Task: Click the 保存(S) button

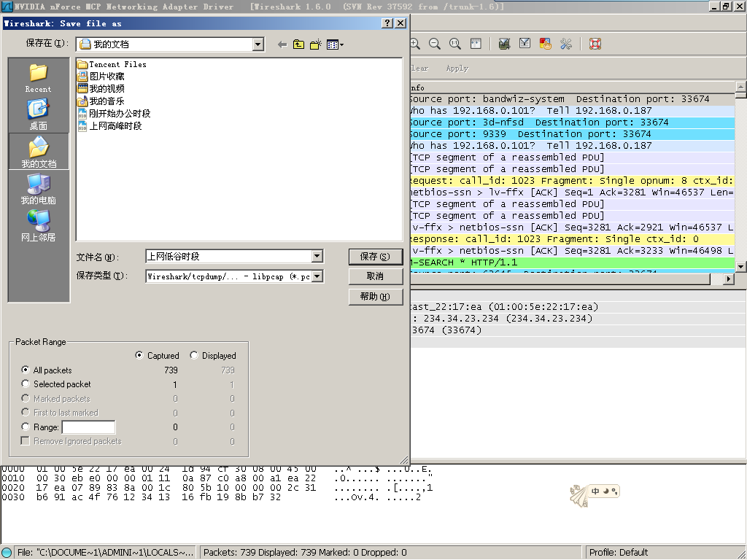Action: 376,257
